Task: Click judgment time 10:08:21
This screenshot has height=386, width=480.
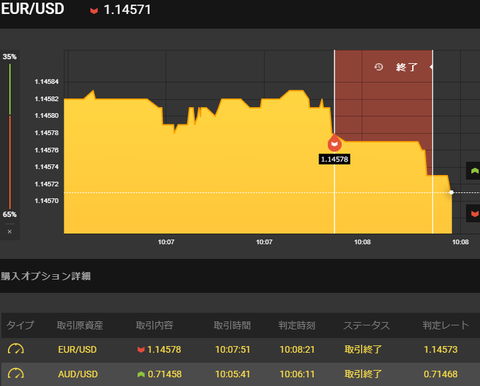Action: (297, 349)
